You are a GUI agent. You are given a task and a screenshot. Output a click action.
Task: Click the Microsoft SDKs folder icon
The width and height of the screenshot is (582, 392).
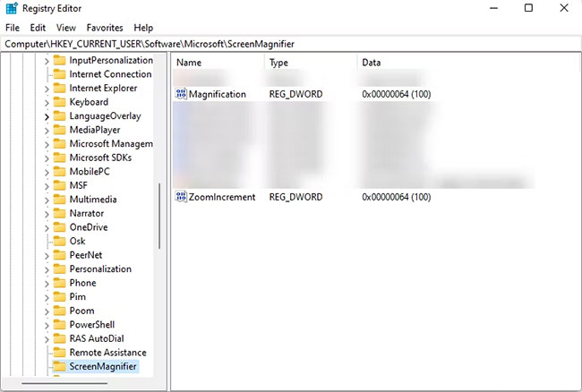click(59, 158)
